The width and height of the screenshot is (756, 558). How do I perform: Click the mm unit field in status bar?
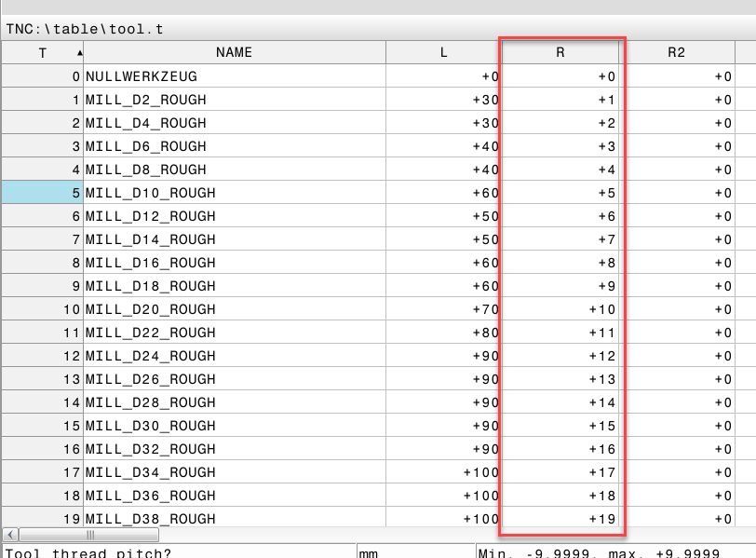pos(415,551)
